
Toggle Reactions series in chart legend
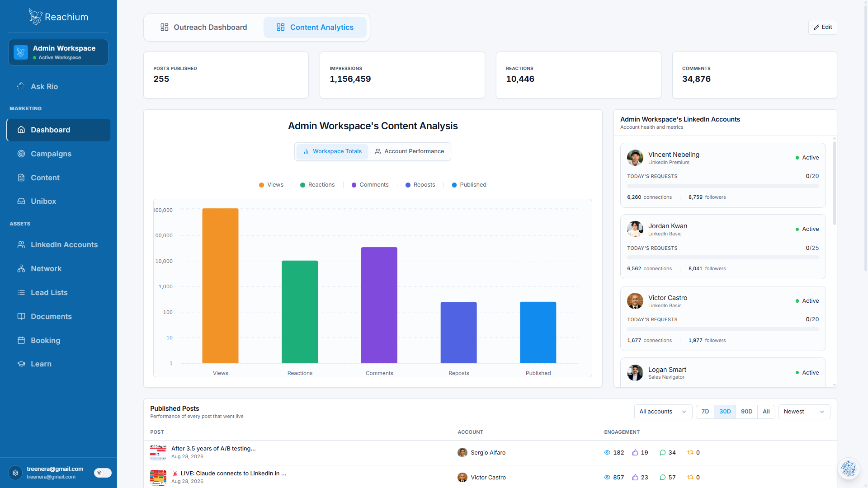[x=317, y=185]
